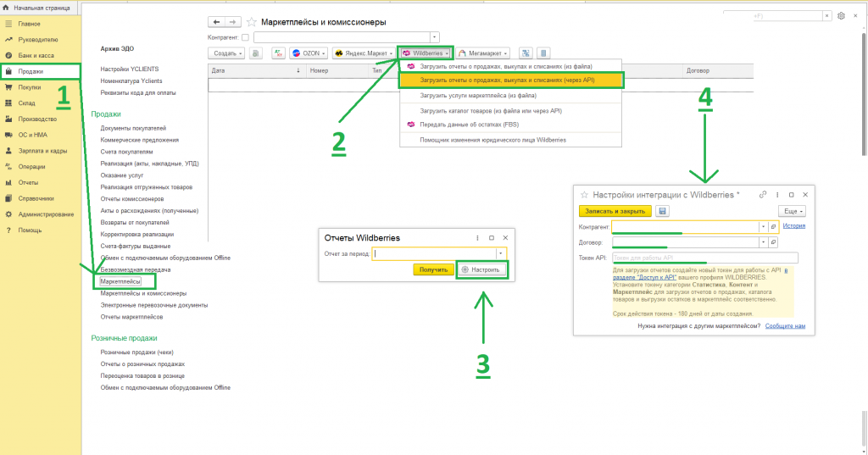Click the Зарплата и кадры person icon
Image resolution: width=868 pixels, height=455 pixels.
pos(8,151)
